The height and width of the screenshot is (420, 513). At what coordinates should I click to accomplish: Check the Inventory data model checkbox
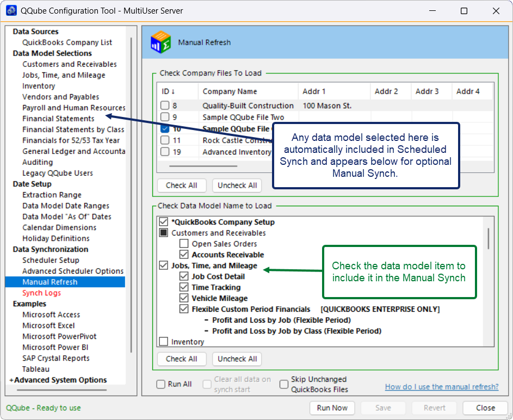164,342
